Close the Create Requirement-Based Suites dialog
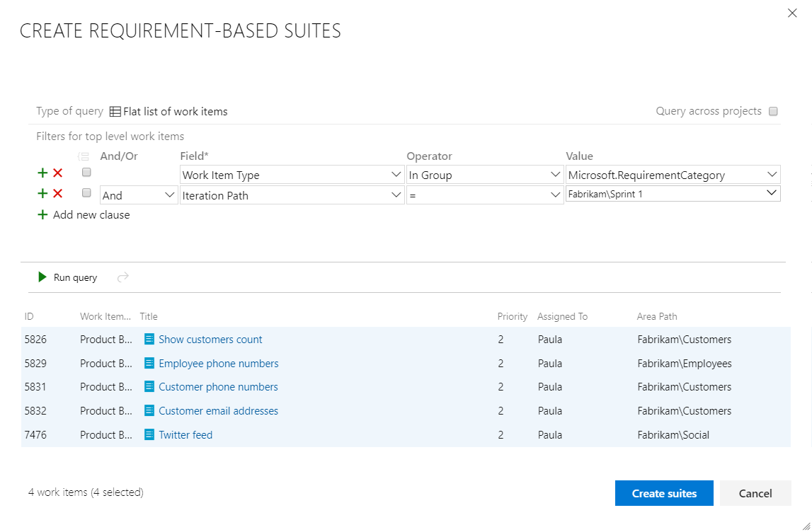Viewport: 812px width, 532px height. click(x=791, y=13)
